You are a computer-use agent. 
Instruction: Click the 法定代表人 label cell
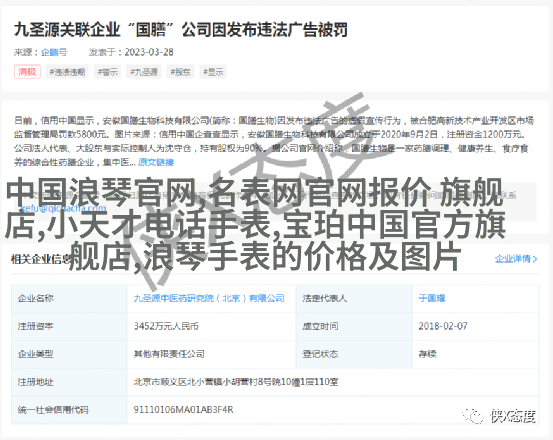354,298
